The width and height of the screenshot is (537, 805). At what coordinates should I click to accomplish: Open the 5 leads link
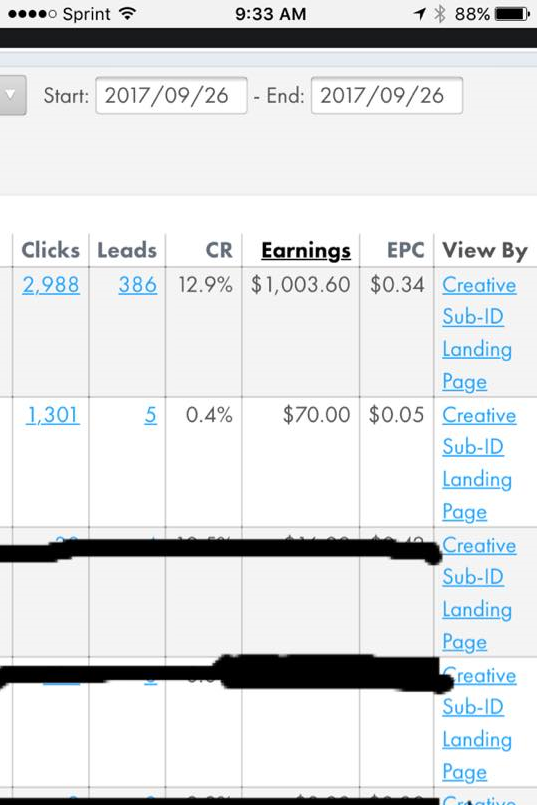[x=150, y=415]
